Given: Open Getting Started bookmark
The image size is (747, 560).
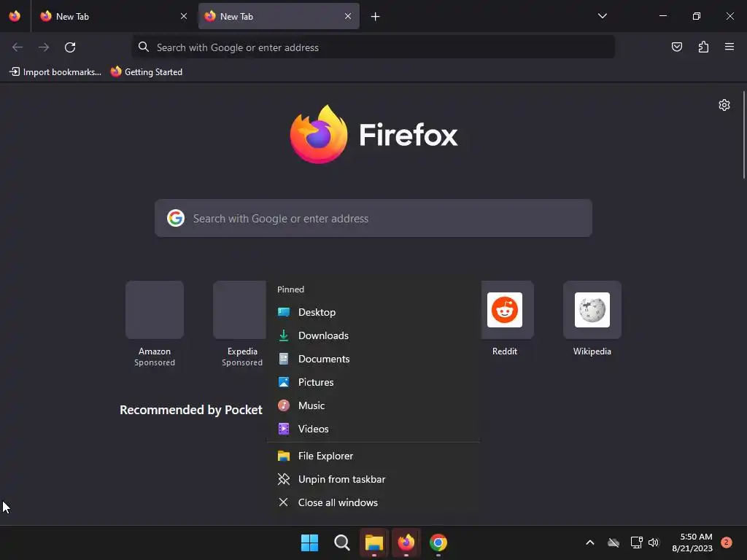Looking at the screenshot, I should [146, 72].
